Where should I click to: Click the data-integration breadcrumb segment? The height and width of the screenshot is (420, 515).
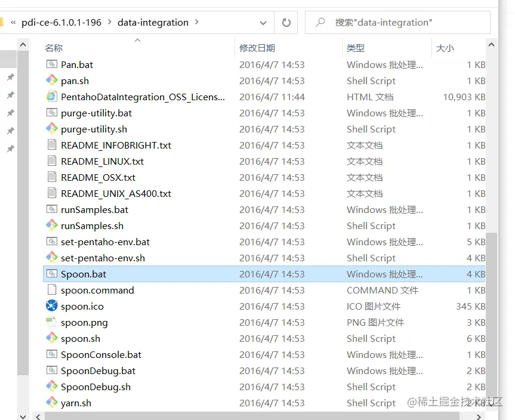(153, 22)
